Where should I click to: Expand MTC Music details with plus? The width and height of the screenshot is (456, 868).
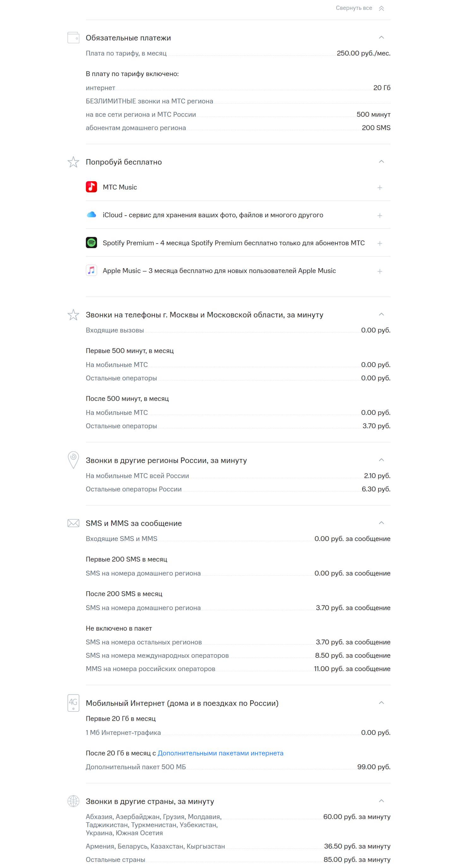click(380, 188)
